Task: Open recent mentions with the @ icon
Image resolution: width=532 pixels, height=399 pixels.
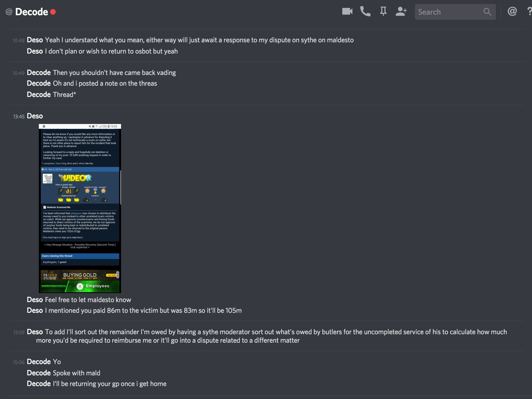Action: coord(512,12)
